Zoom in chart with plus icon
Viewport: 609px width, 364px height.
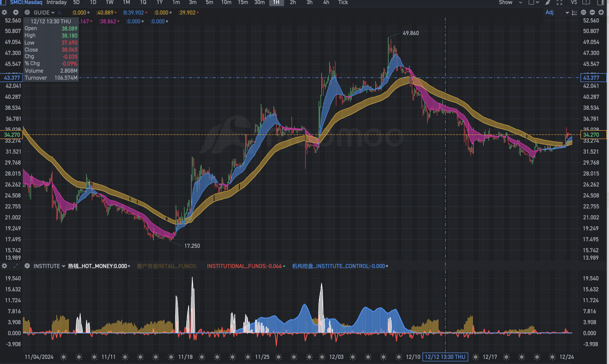tap(601, 13)
